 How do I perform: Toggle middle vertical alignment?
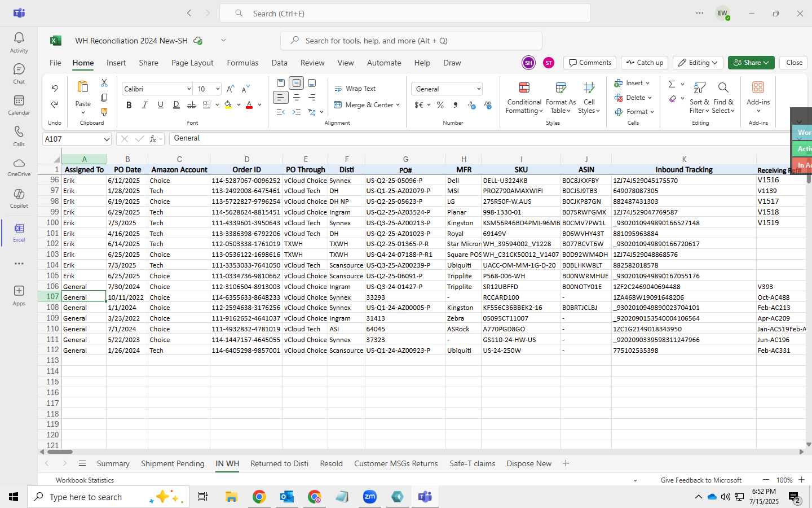pyautogui.click(x=297, y=83)
